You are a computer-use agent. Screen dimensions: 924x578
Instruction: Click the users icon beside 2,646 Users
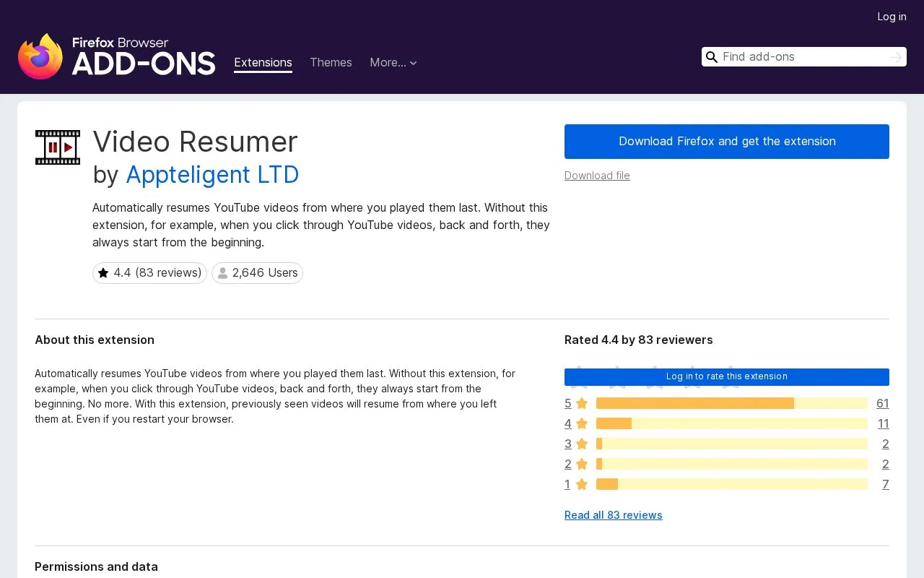(x=223, y=273)
